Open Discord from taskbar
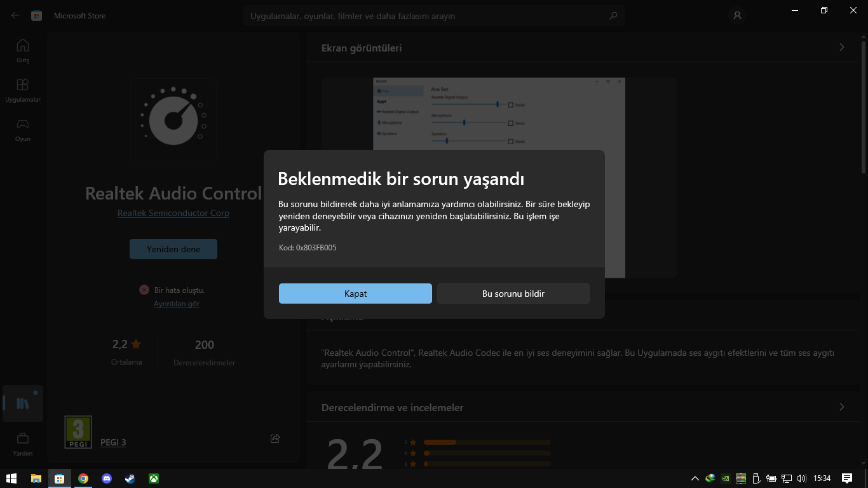Image resolution: width=868 pixels, height=488 pixels. click(x=106, y=478)
